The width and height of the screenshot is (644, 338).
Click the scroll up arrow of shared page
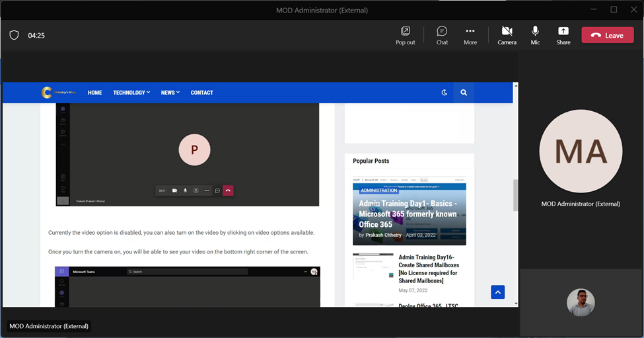click(515, 85)
